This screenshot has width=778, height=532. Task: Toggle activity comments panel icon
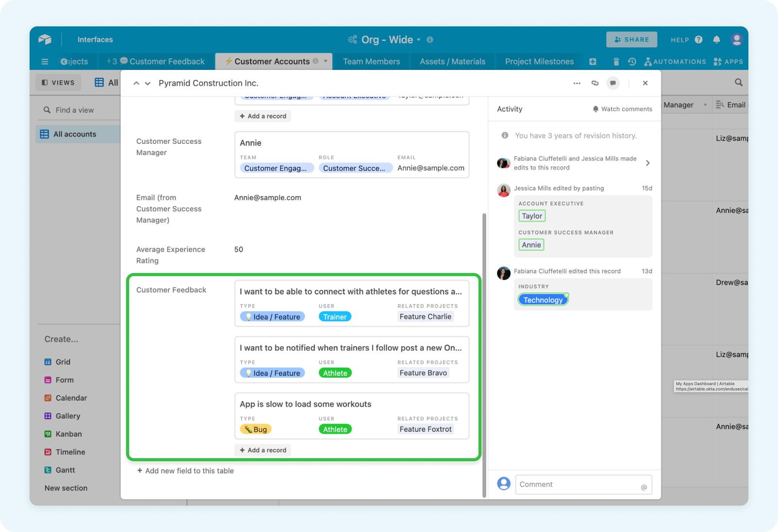(x=613, y=83)
